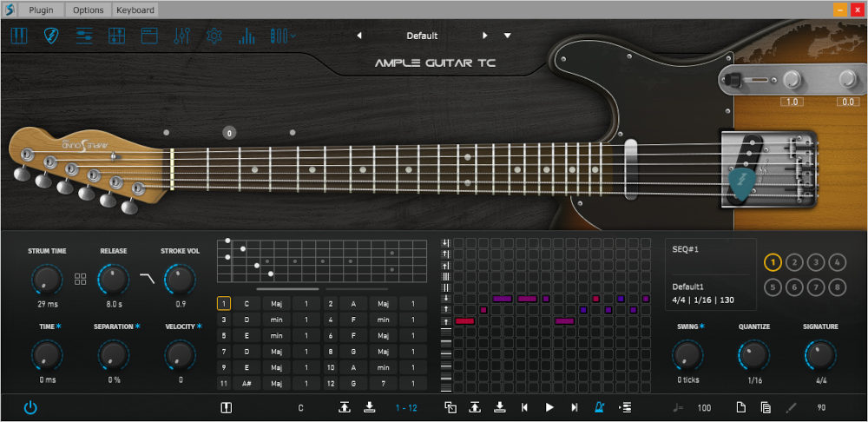Screen dimensions: 868x422
Task: Skip to previous sequence step
Action: 524,407
